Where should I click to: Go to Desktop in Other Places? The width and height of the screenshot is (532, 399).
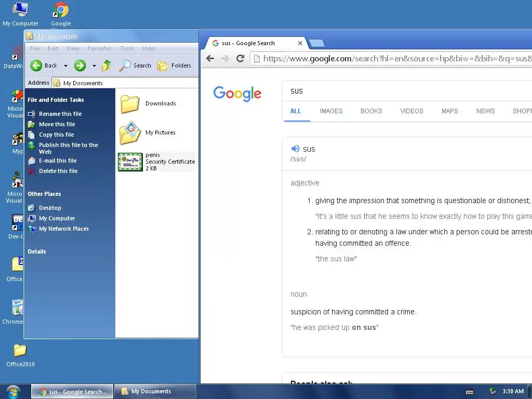pyautogui.click(x=50, y=208)
